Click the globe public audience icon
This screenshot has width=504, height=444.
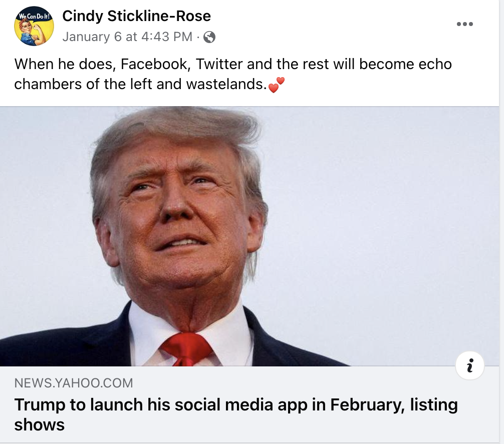pyautogui.click(x=209, y=37)
